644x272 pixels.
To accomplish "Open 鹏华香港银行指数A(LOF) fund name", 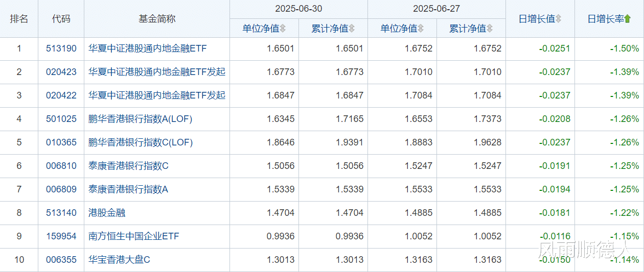I will coord(141,119).
